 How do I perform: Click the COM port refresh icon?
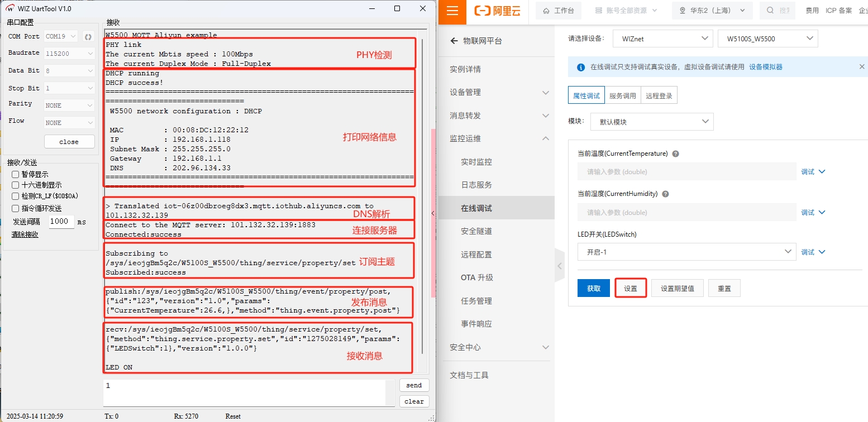coord(88,37)
